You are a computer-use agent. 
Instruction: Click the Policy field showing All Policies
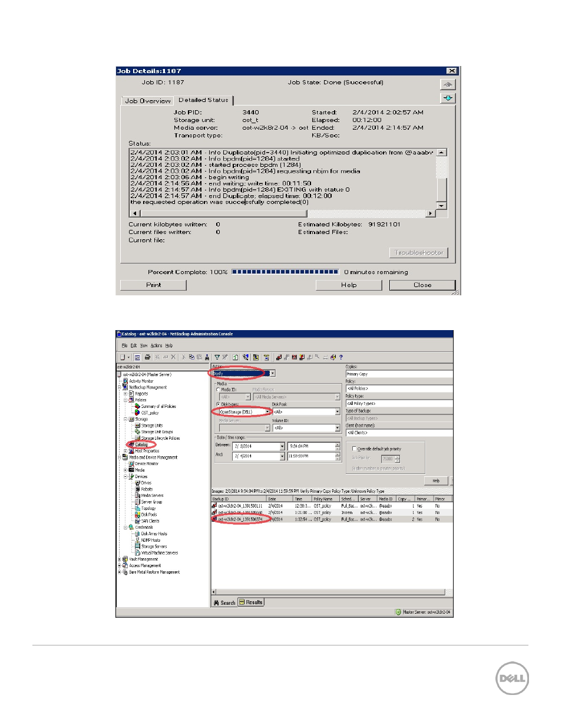(399, 388)
